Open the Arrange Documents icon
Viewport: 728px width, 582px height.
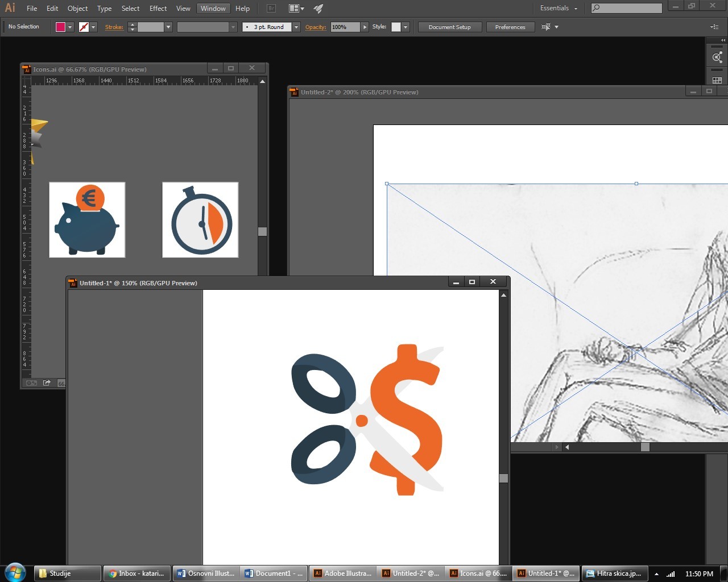pyautogui.click(x=296, y=9)
